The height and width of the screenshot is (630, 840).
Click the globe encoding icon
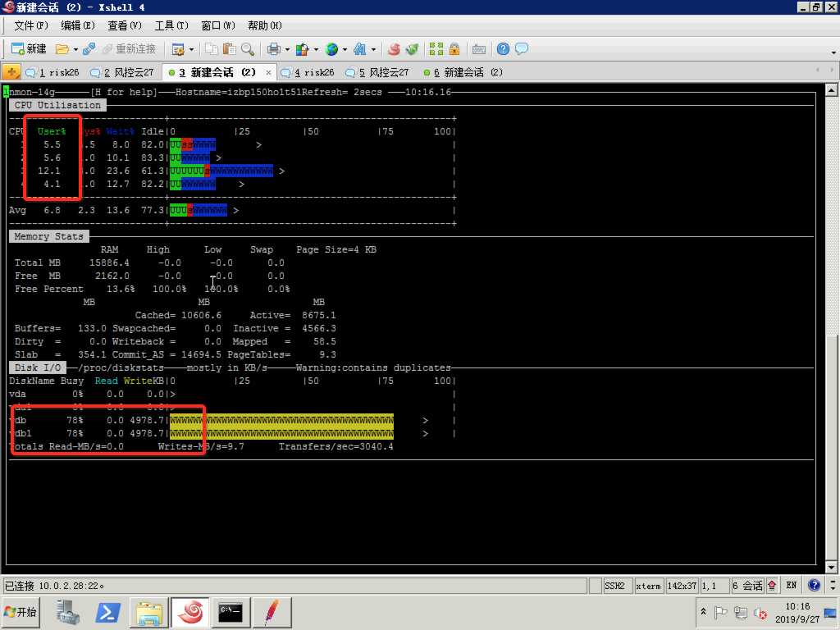[x=331, y=49]
